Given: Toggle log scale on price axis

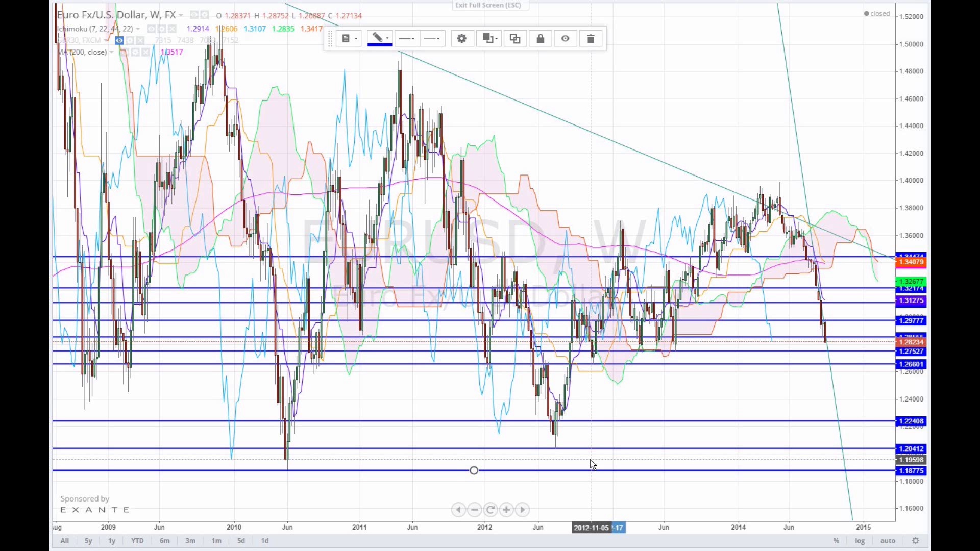Looking at the screenshot, I should pyautogui.click(x=860, y=541).
